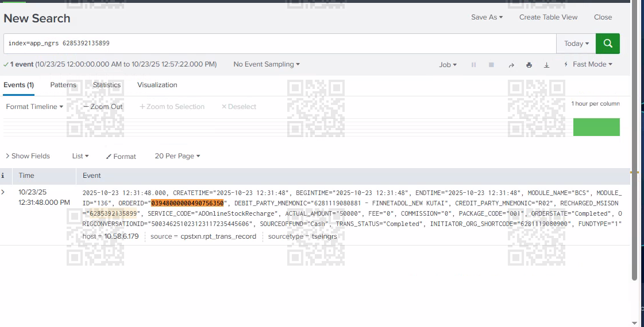Screen dimensions: 644x327
Task: Click highlighted ORDERID value 03948000000490756350
Action: point(187,203)
